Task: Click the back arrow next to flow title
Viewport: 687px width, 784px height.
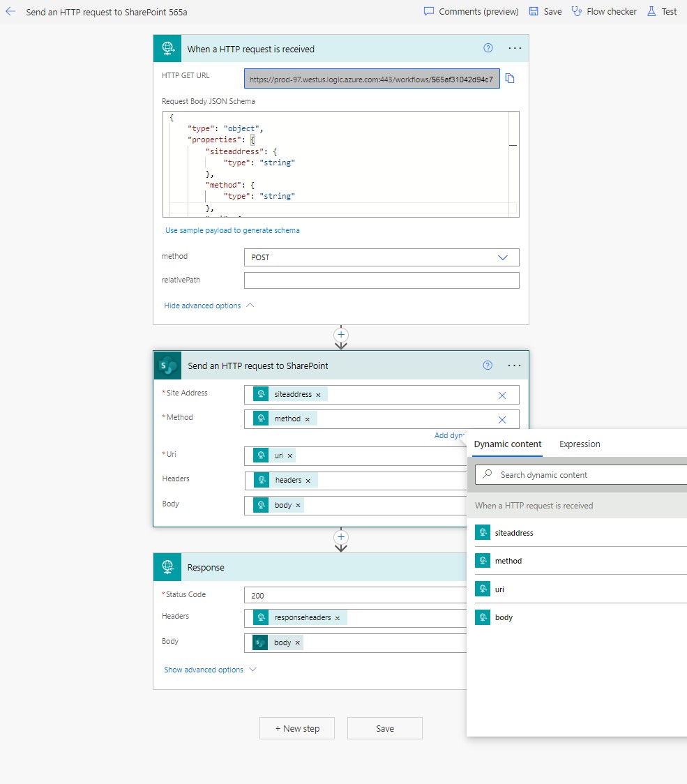Action: 10,11
